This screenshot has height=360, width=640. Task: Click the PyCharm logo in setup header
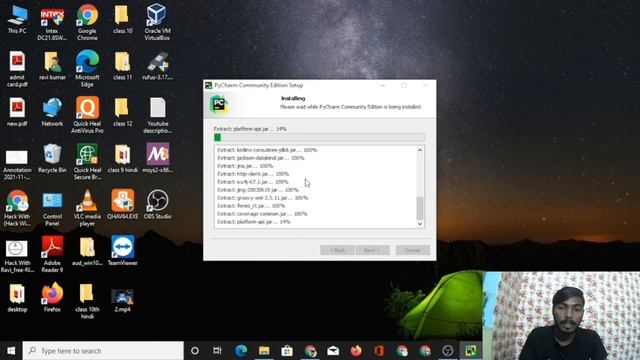coord(219,104)
